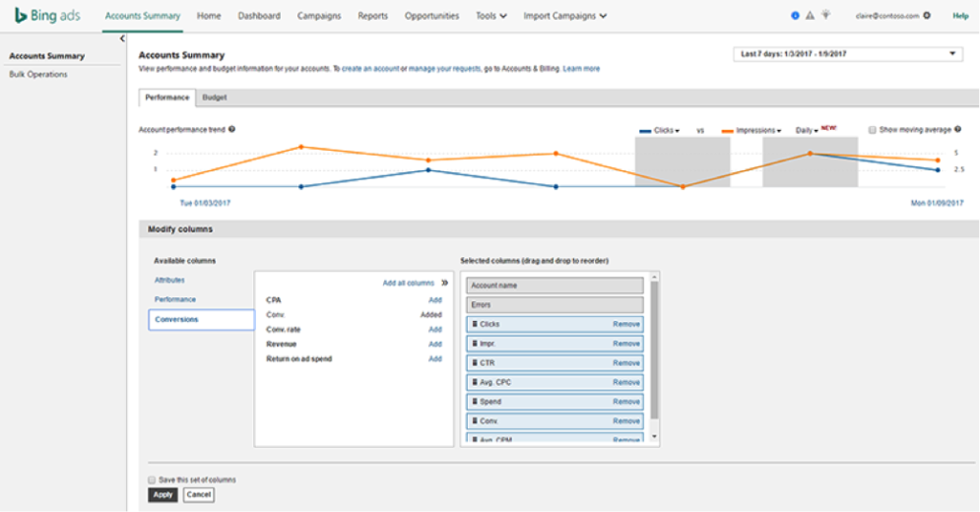This screenshot has width=980, height=512.
Task: Select Conversions column category
Action: click(x=201, y=319)
